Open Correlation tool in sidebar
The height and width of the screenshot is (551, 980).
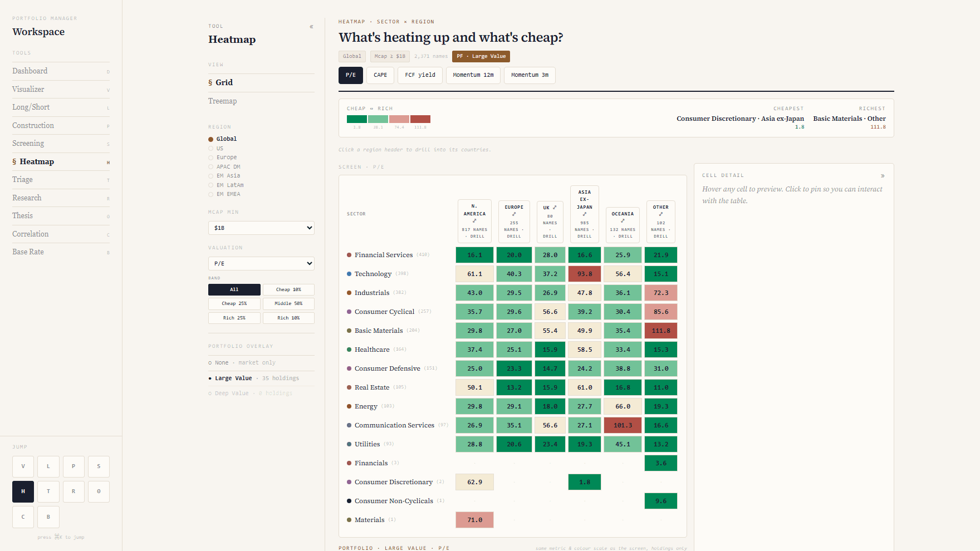coord(61,234)
